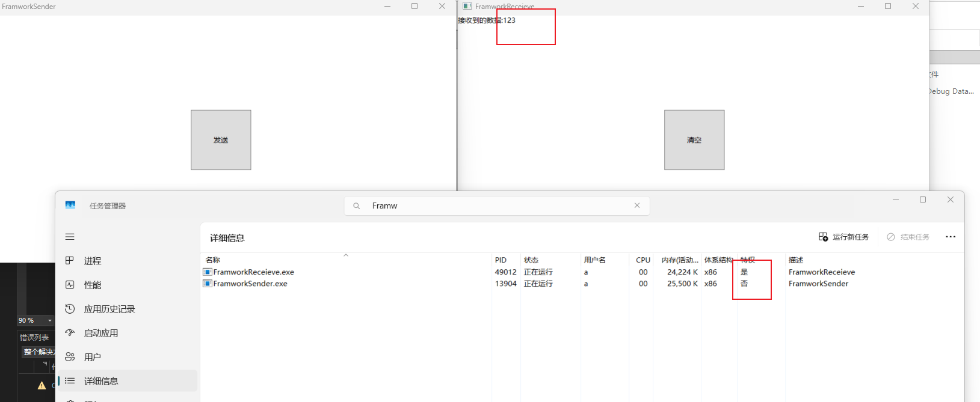Sort by the PID column header

506,260
